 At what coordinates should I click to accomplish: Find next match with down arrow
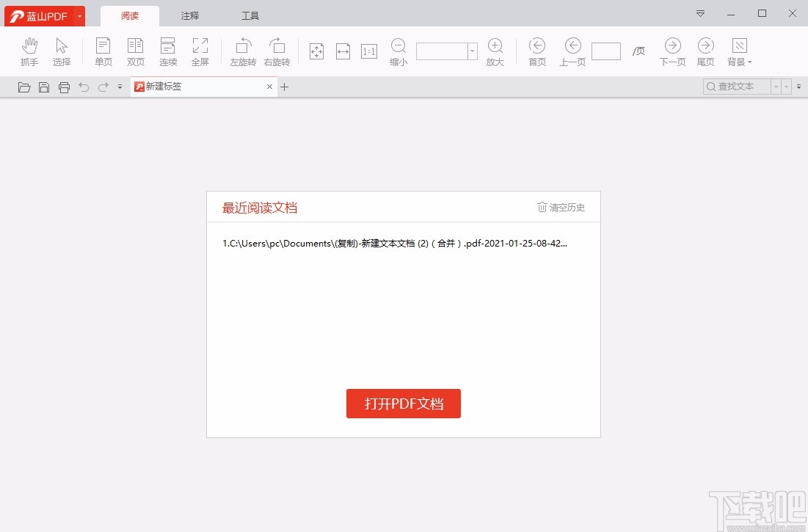[x=787, y=87]
